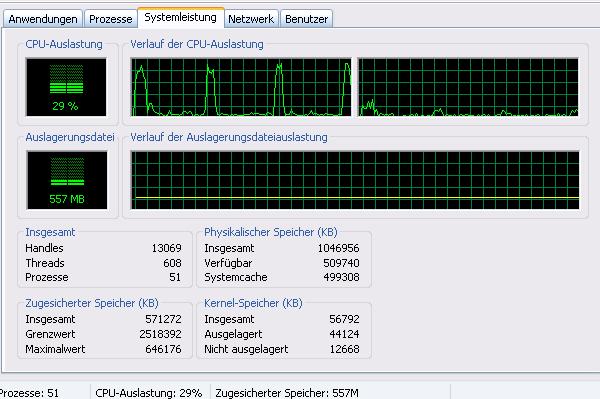
Task: Click the Maximalwert value 646176
Action: (163, 349)
